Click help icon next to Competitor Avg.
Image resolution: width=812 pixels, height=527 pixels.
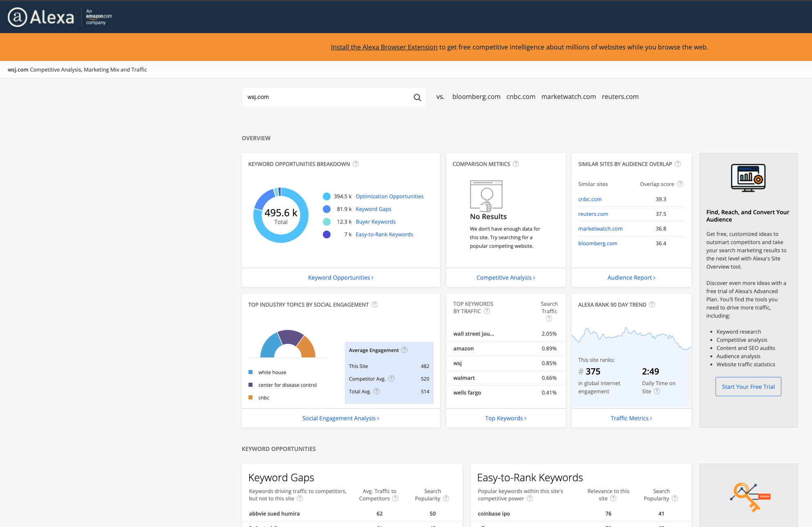point(391,379)
